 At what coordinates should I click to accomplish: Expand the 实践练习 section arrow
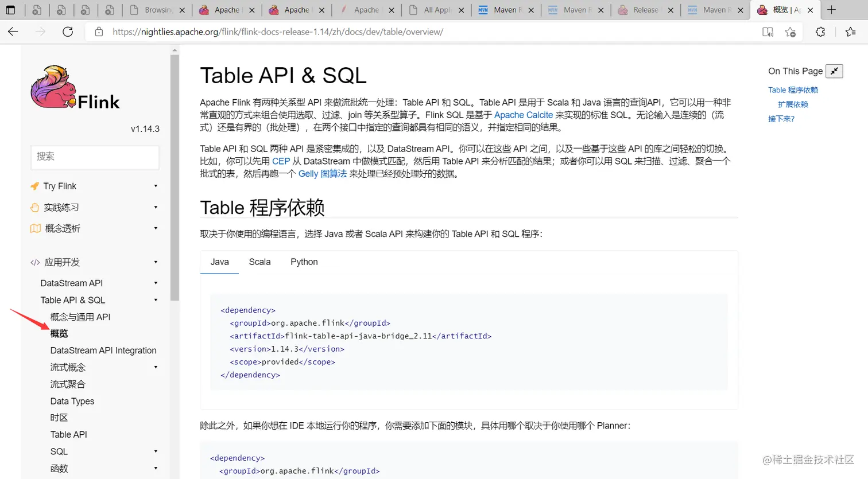[x=156, y=207]
